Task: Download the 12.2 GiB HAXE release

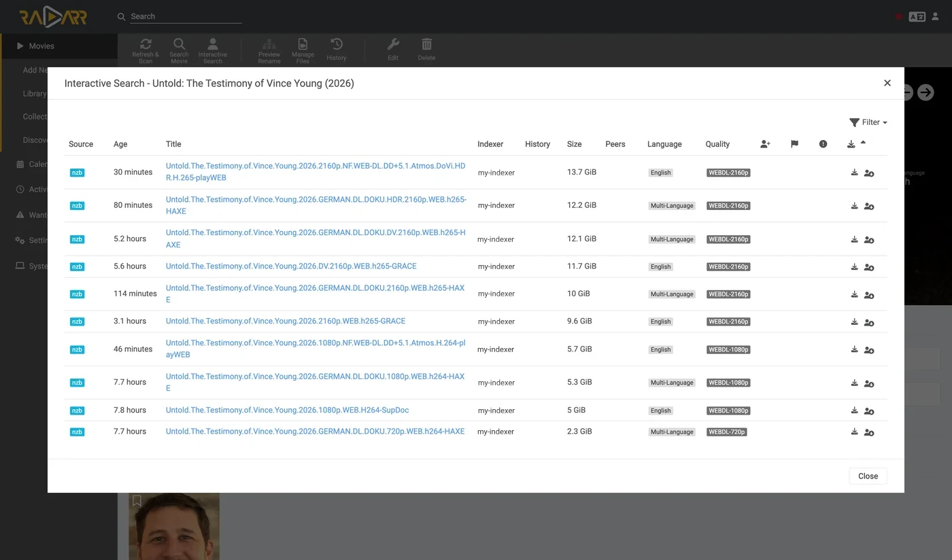Action: pyautogui.click(x=854, y=206)
